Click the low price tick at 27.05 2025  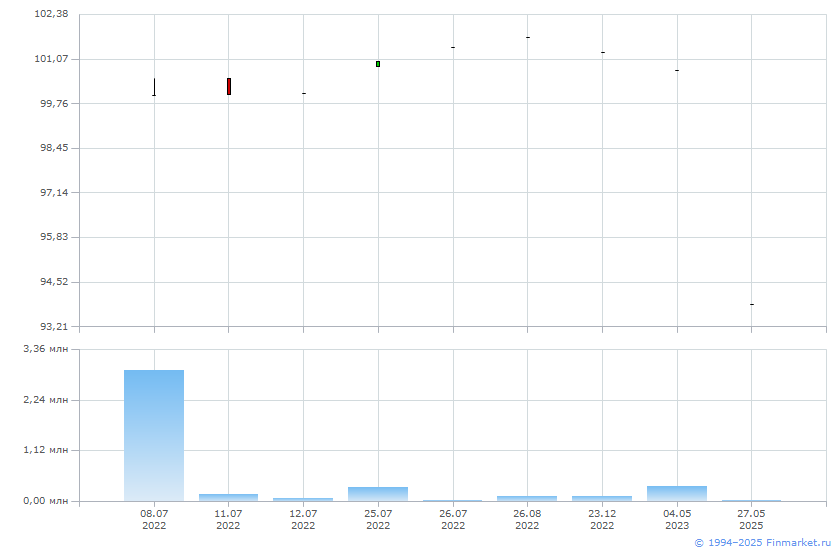[752, 304]
